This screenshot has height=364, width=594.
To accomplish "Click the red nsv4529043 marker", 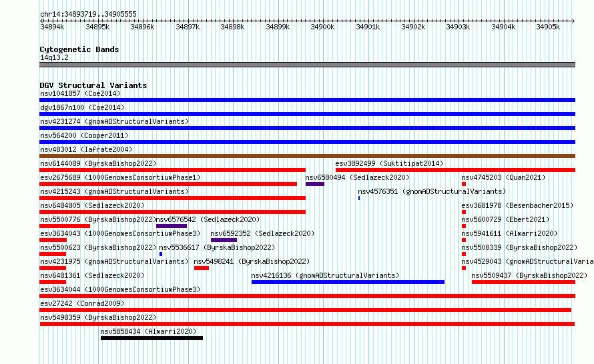I will tap(464, 268).
